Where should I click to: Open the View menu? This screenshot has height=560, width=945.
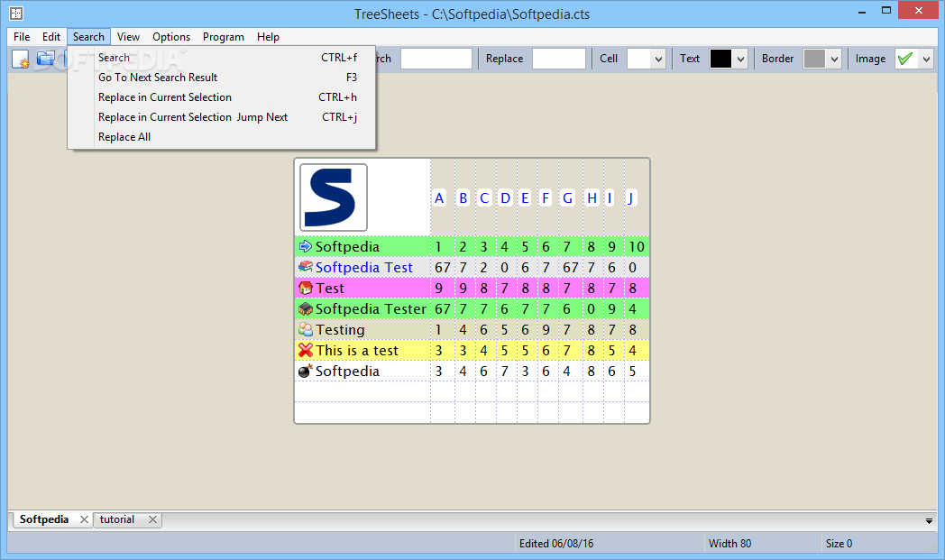click(x=128, y=37)
